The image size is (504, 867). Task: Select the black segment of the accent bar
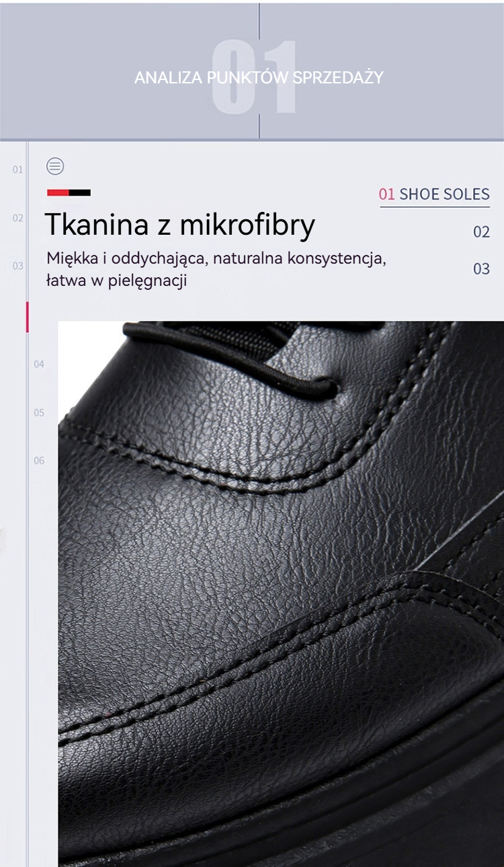(80, 193)
